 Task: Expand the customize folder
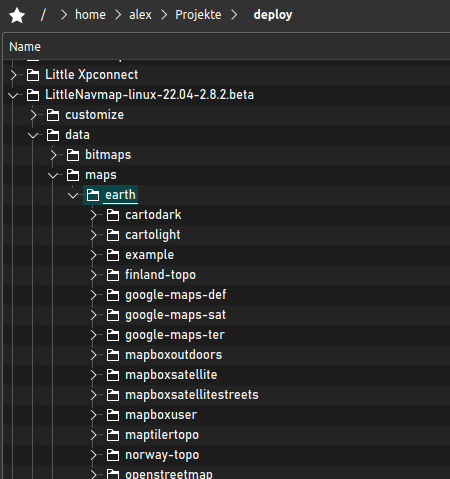[33, 115]
